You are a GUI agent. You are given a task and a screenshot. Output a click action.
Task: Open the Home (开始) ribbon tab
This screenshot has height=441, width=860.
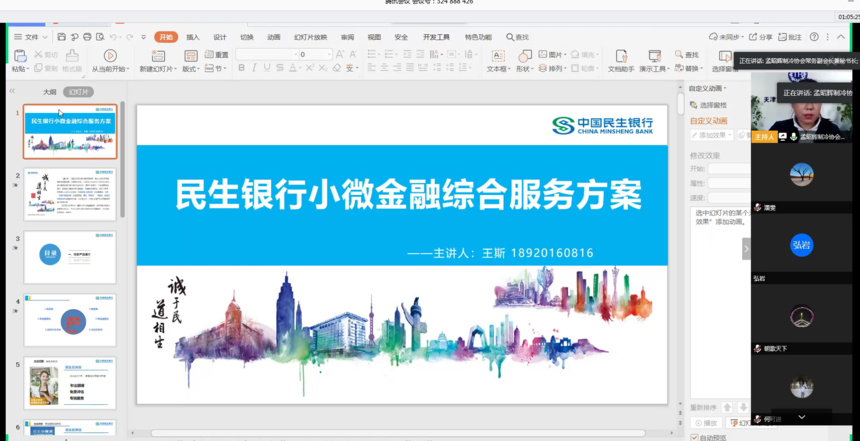click(166, 37)
